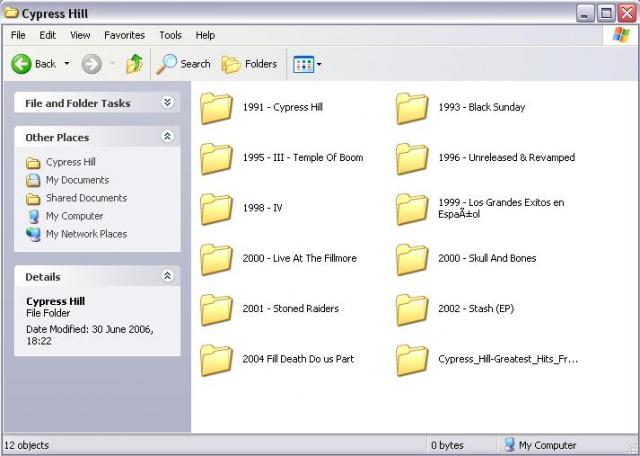Screen dimensions: 640x456
Task: Select the 2000 - Skull And Bones folder icon
Action: click(412, 260)
